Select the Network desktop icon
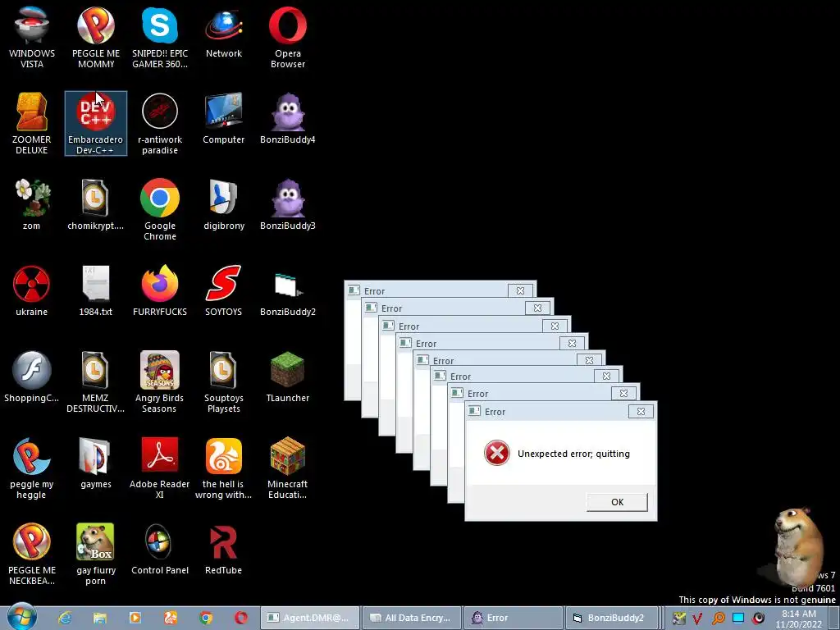The image size is (840, 630). coord(224,32)
